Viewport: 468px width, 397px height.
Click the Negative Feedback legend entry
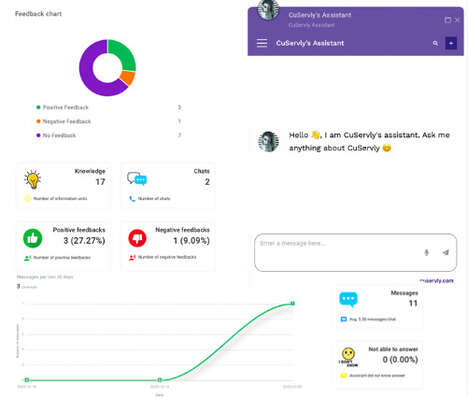[x=63, y=121]
